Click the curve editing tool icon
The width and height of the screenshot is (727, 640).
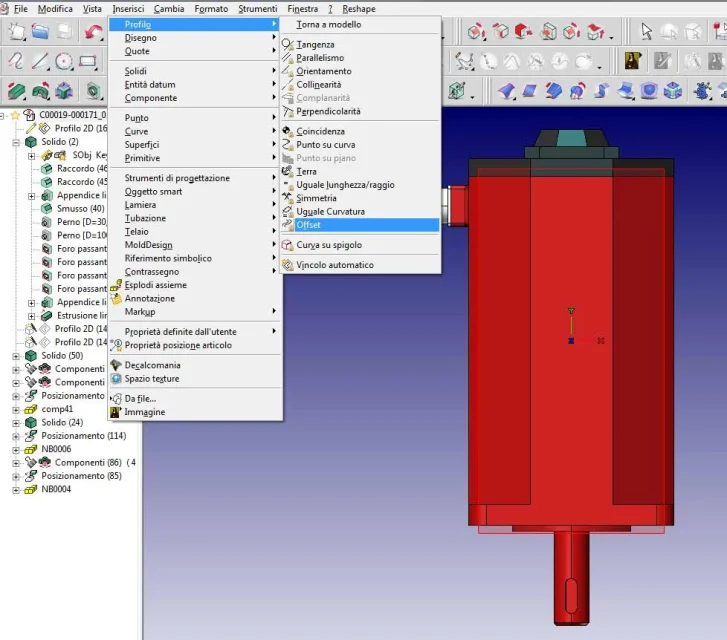point(464,61)
